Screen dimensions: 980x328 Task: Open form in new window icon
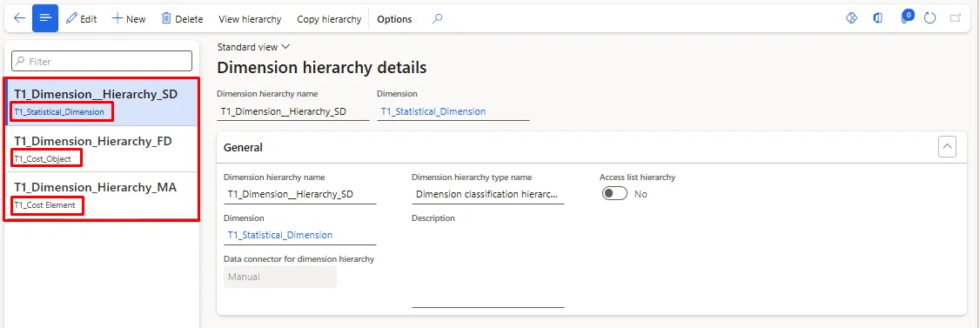(955, 18)
